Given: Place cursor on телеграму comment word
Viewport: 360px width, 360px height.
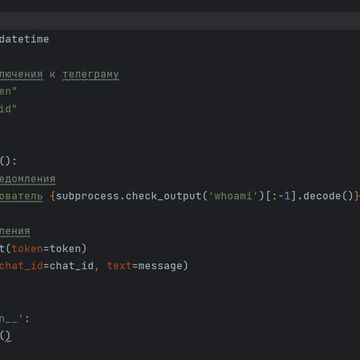Looking at the screenshot, I should click(91, 74).
